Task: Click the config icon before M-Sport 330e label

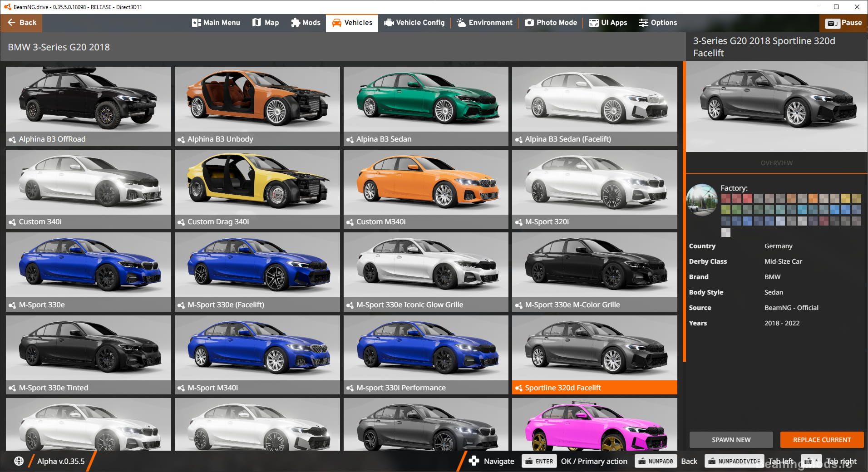Action: pyautogui.click(x=12, y=305)
